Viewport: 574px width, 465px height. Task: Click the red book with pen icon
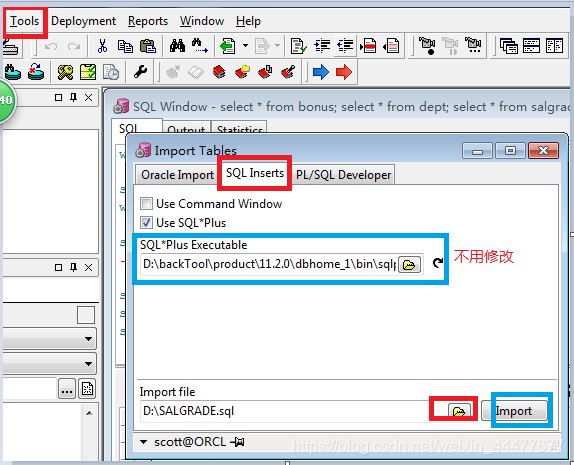click(x=288, y=72)
